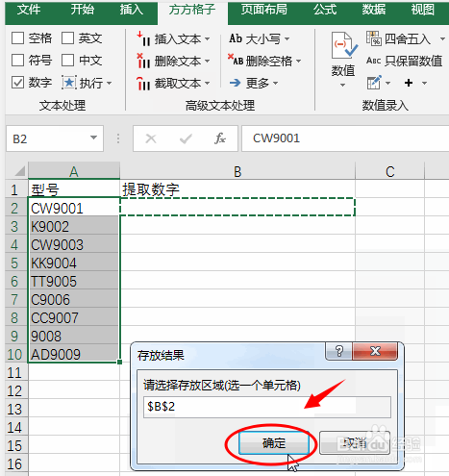Click the 插入文本 insert text icon
The height and width of the screenshot is (476, 449).
point(143,39)
